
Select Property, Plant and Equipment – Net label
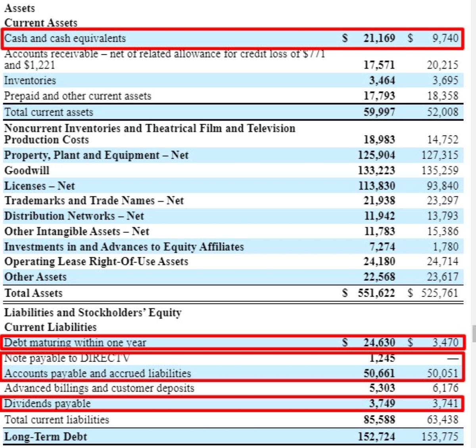pyautogui.click(x=96, y=155)
